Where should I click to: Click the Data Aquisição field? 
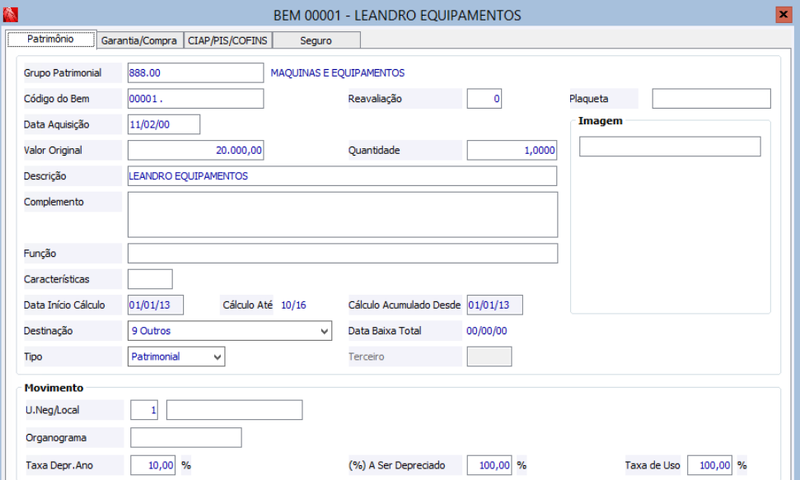[164, 124]
